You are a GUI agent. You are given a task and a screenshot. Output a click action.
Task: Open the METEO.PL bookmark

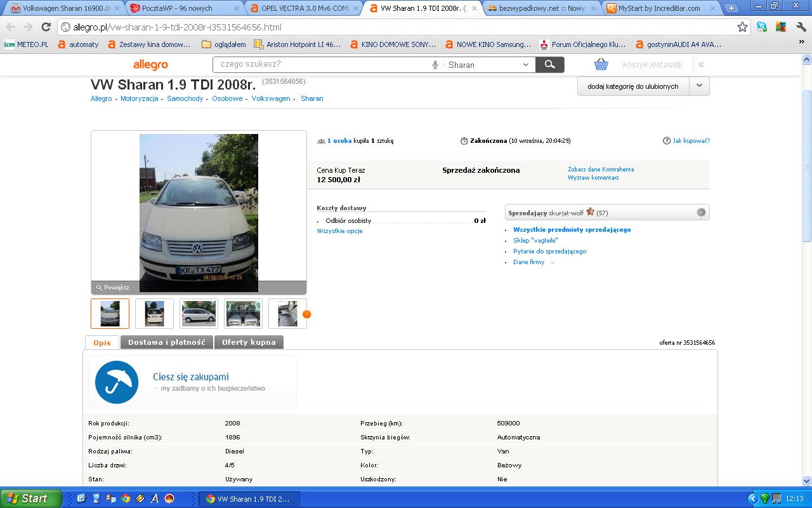(27, 44)
